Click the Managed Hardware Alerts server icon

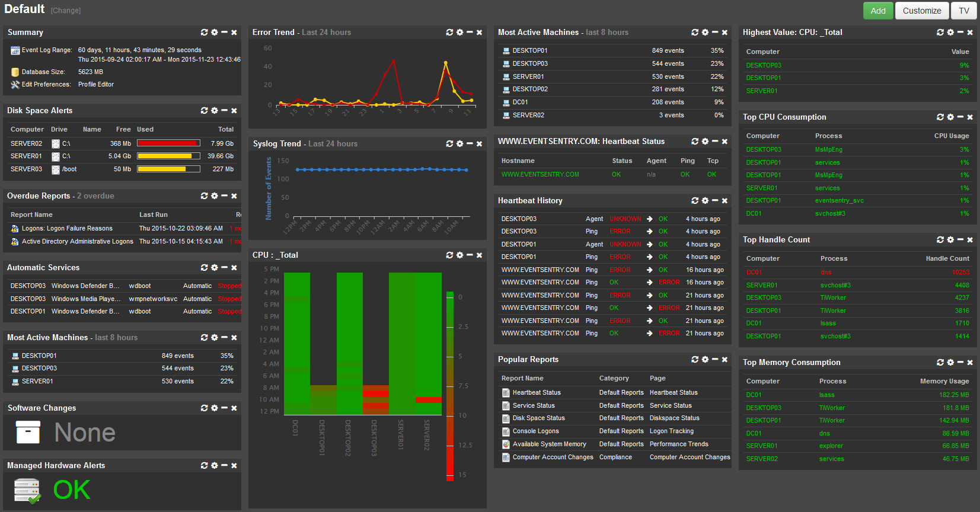(x=27, y=491)
